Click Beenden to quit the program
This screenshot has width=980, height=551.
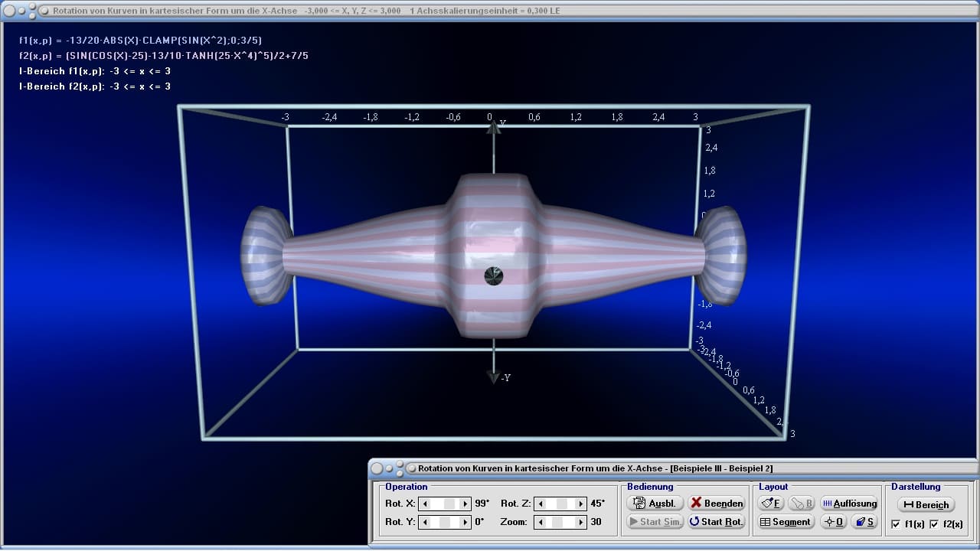click(716, 503)
